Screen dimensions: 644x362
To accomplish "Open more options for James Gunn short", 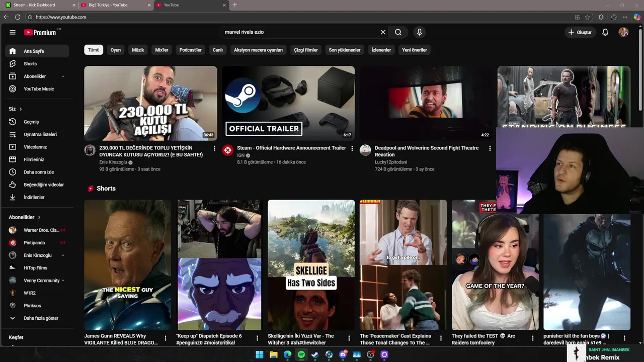I will (x=166, y=338).
